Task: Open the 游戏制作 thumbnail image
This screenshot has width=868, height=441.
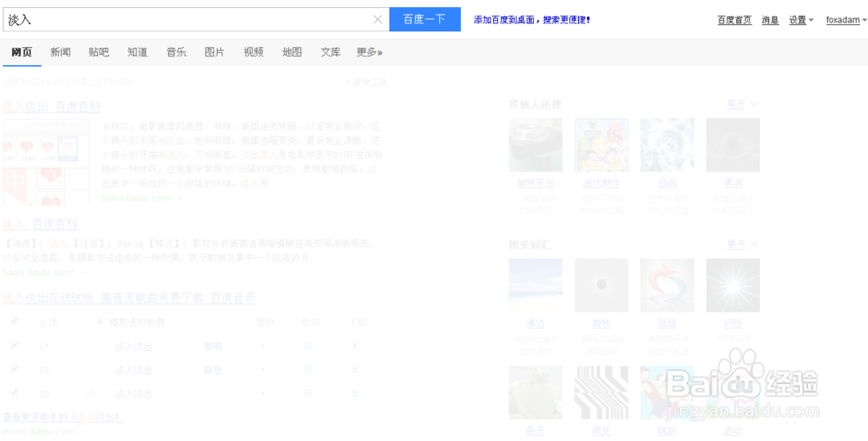Action: [x=602, y=144]
